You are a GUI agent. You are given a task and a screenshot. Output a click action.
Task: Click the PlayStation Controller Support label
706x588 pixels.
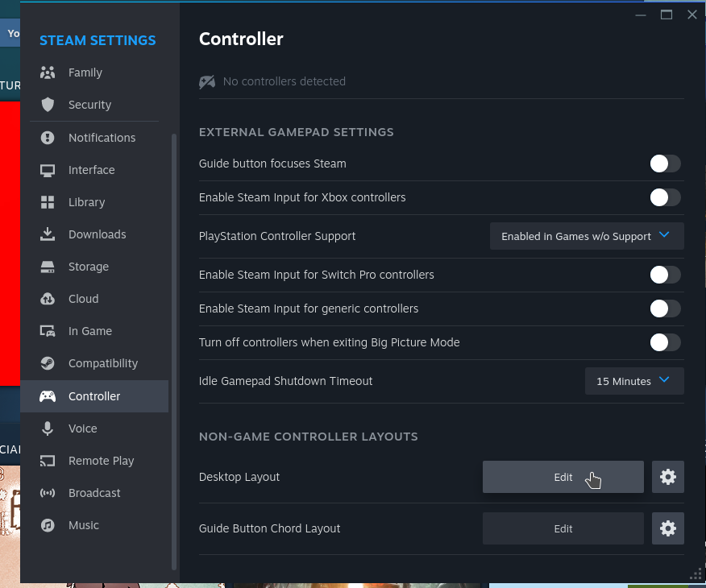[x=277, y=236]
